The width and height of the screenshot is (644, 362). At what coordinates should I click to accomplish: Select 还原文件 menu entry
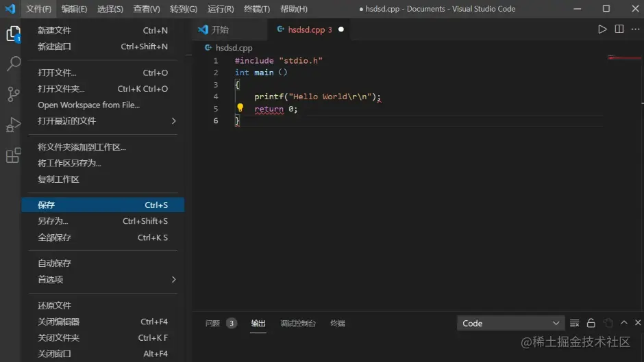[103, 305]
